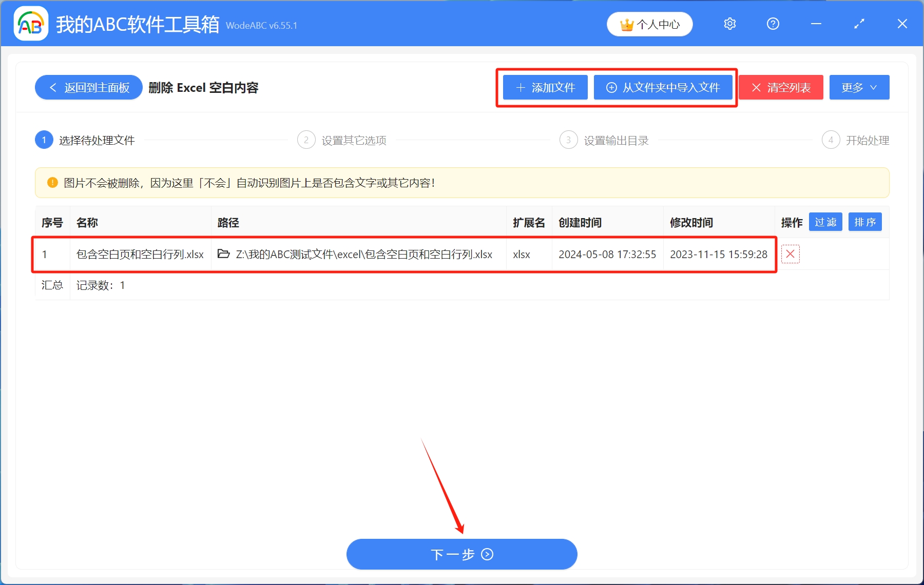Open the 过滤 filter option
The height and width of the screenshot is (585, 924).
[x=825, y=222]
